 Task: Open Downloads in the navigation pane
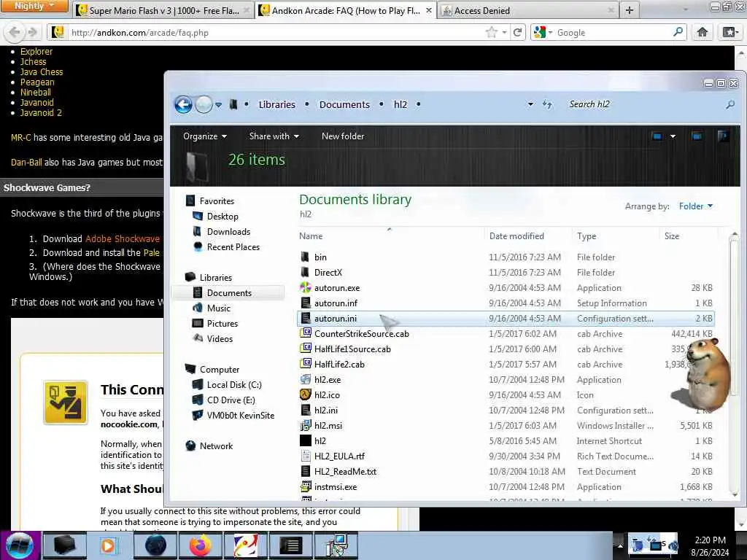click(x=228, y=231)
